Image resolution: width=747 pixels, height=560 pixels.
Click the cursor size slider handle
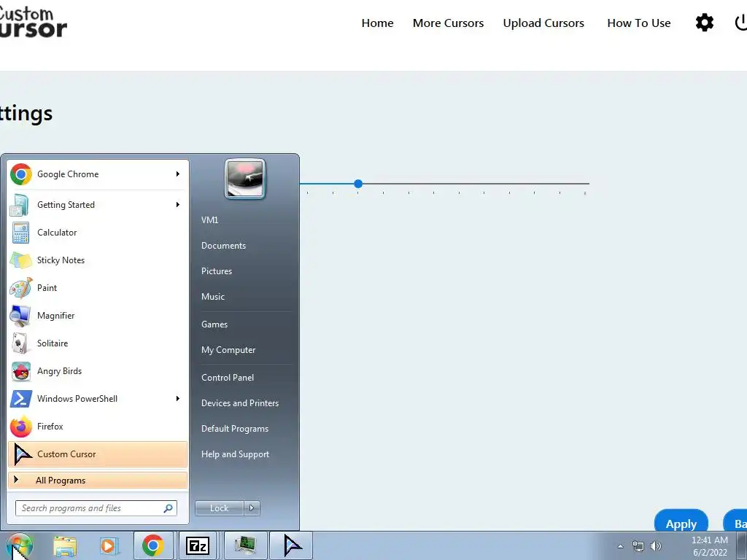pyautogui.click(x=358, y=183)
